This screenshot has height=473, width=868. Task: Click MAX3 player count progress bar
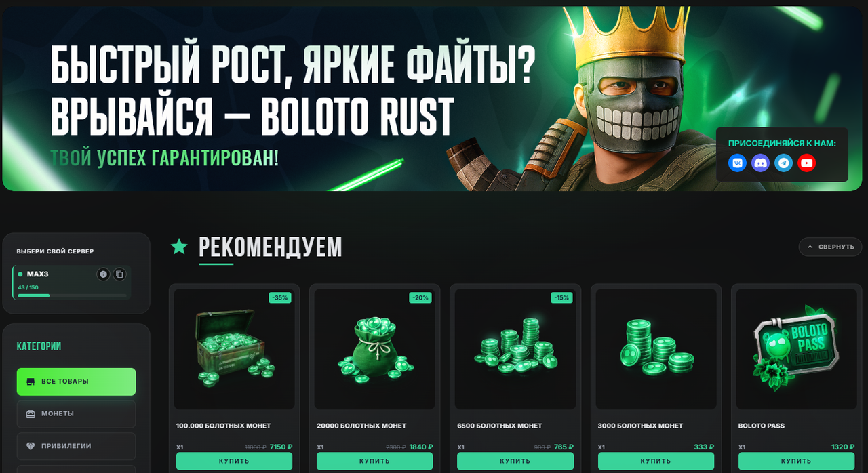(72, 295)
